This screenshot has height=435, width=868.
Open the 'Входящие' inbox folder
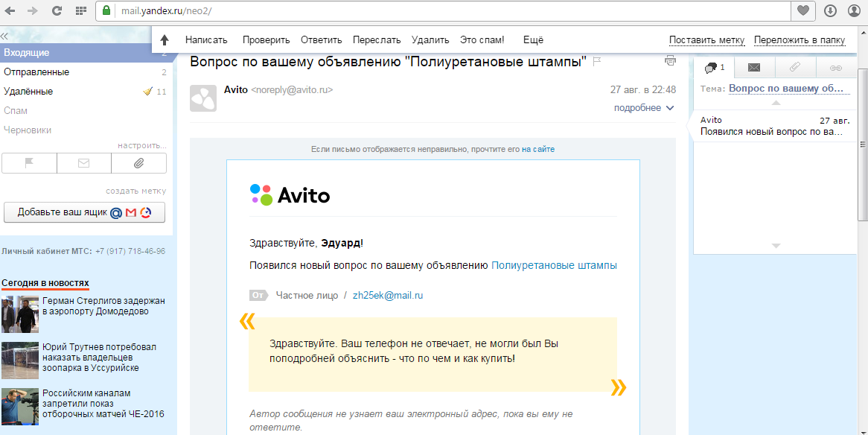click(x=86, y=53)
